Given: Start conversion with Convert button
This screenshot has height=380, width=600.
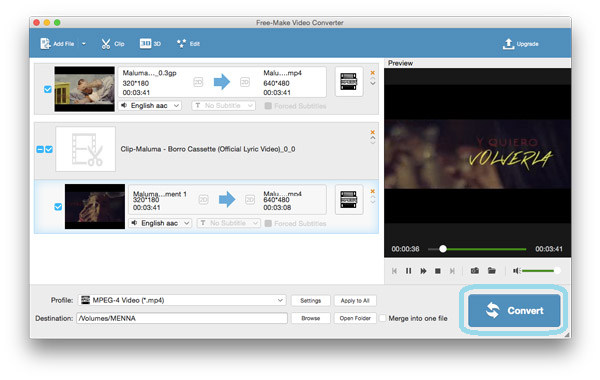Looking at the screenshot, I should 514,311.
